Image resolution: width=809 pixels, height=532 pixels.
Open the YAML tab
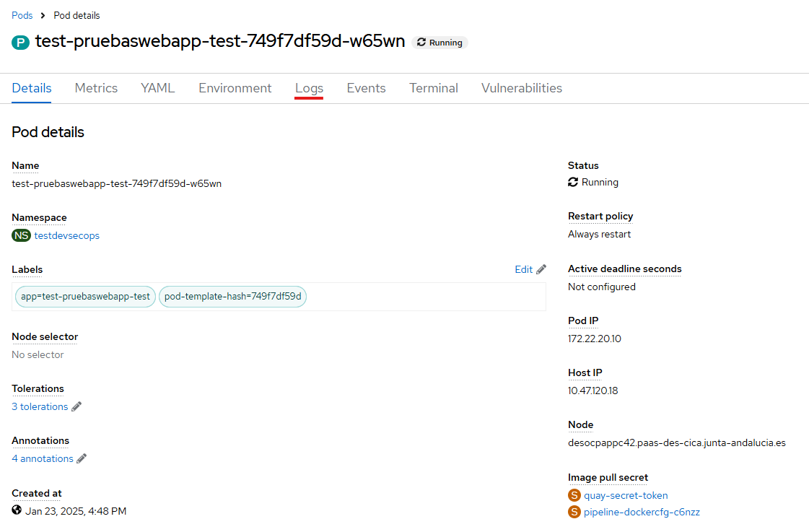click(x=157, y=88)
